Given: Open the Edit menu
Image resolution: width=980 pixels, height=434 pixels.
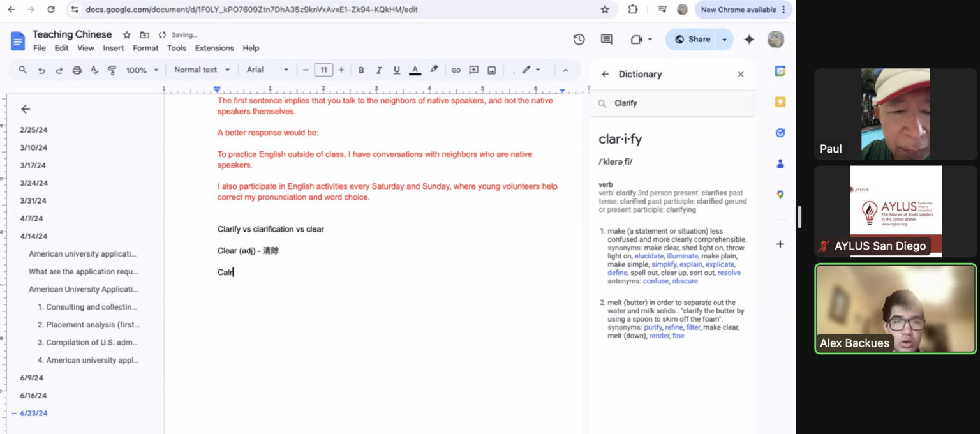Looking at the screenshot, I should pyautogui.click(x=61, y=48).
